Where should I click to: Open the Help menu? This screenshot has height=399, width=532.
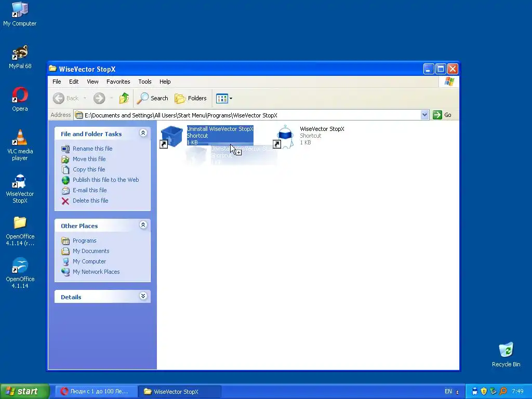coord(165,82)
